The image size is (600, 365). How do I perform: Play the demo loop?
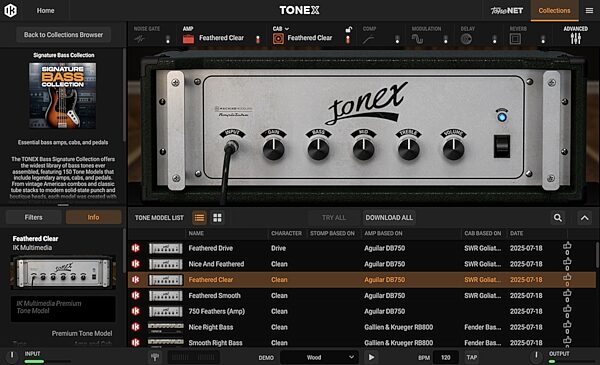(x=371, y=357)
